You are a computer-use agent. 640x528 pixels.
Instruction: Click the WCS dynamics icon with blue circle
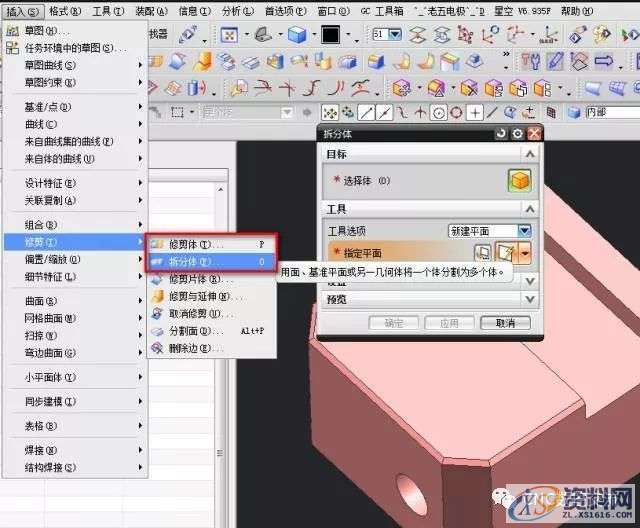click(x=490, y=35)
